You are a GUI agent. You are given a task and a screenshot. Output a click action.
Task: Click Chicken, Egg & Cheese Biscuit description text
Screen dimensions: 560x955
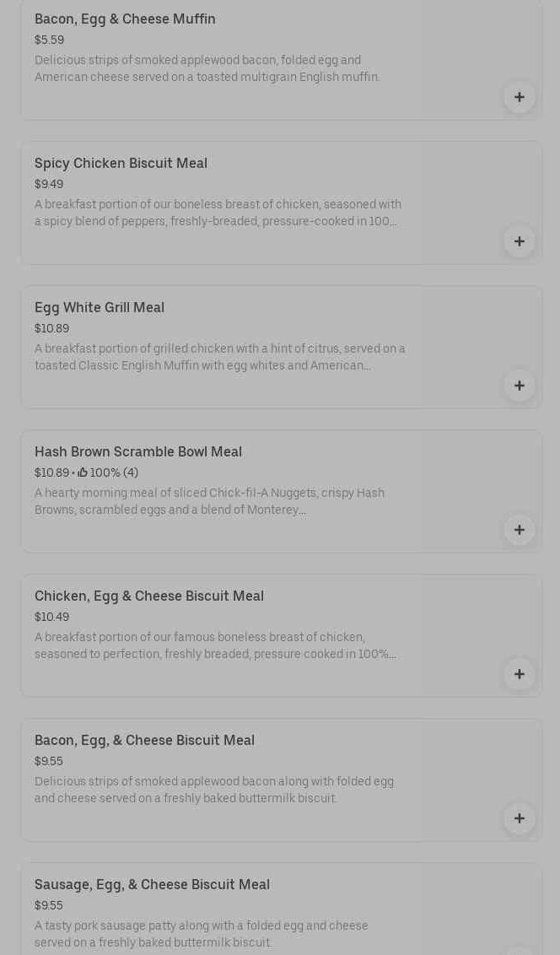pos(215,645)
